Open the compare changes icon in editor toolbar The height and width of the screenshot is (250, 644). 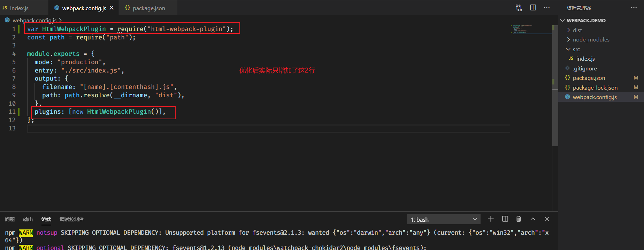click(519, 8)
